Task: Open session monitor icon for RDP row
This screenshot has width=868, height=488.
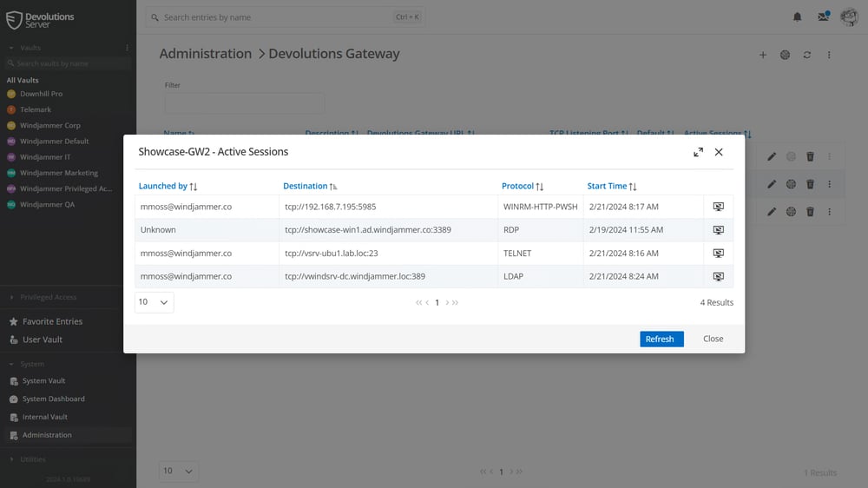Action: point(718,230)
